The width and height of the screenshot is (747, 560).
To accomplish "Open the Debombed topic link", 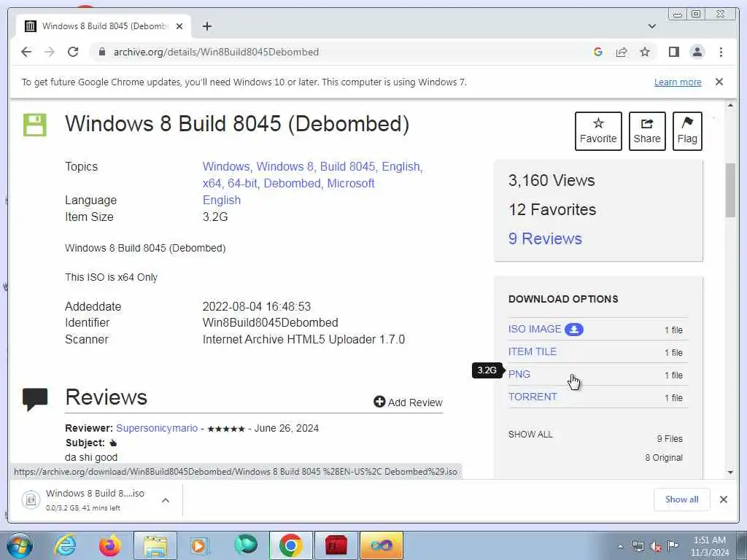I will (292, 183).
